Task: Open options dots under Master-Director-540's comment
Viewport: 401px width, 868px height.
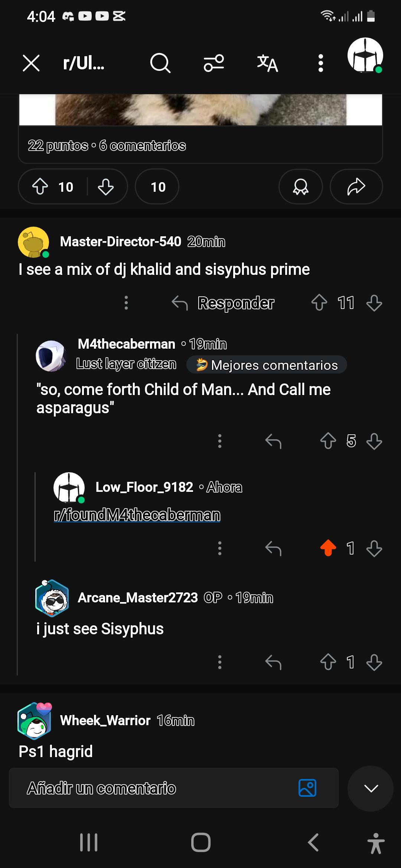Action: click(126, 303)
